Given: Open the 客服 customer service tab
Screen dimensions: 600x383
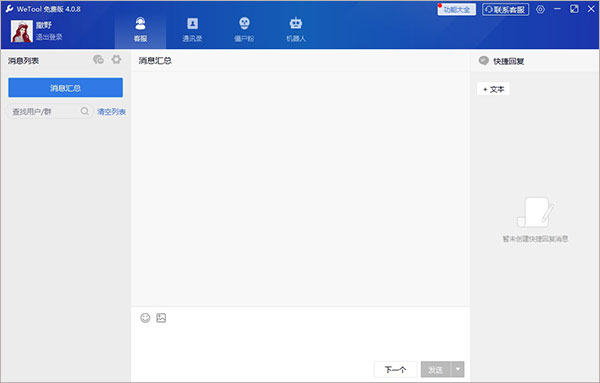Looking at the screenshot, I should (x=140, y=29).
